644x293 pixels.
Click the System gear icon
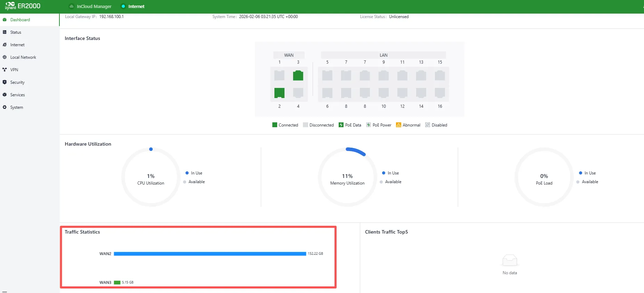[x=5, y=107]
